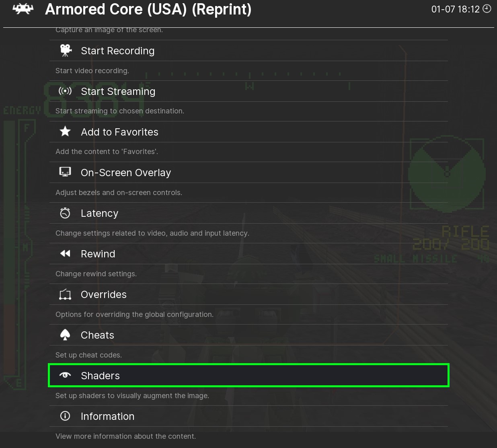Click the Latency stopwatch icon
The height and width of the screenshot is (448, 497).
click(x=65, y=213)
